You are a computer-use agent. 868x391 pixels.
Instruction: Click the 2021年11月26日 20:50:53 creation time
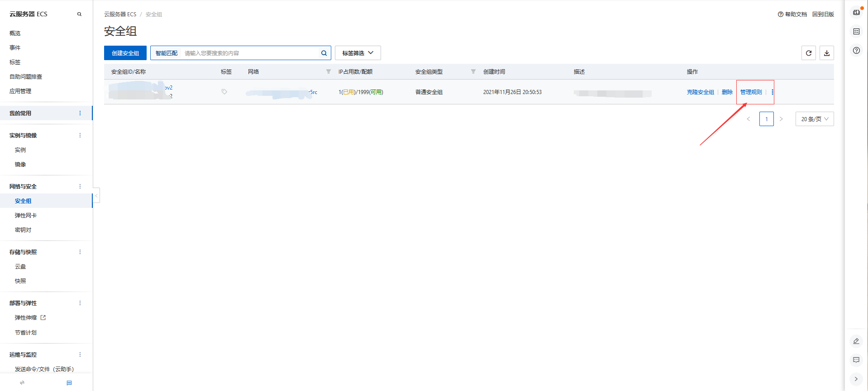512,92
